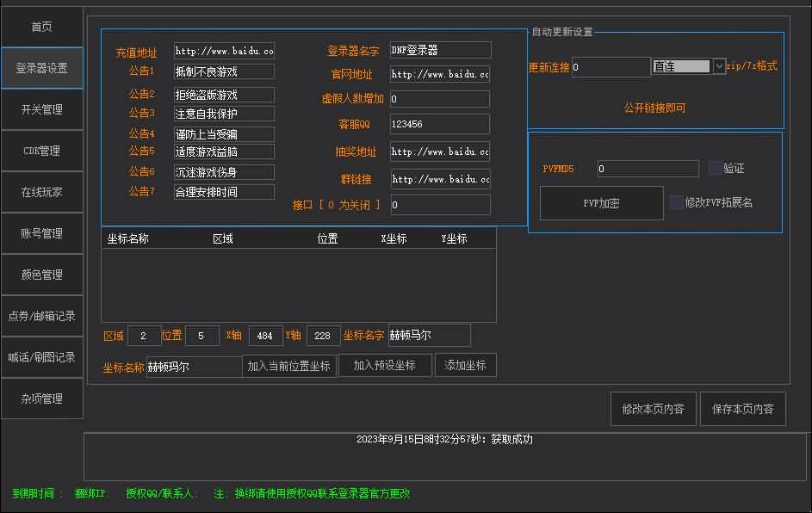The width and height of the screenshot is (812, 513).
Task: 点击添加坐标按钮
Action: coord(465,365)
